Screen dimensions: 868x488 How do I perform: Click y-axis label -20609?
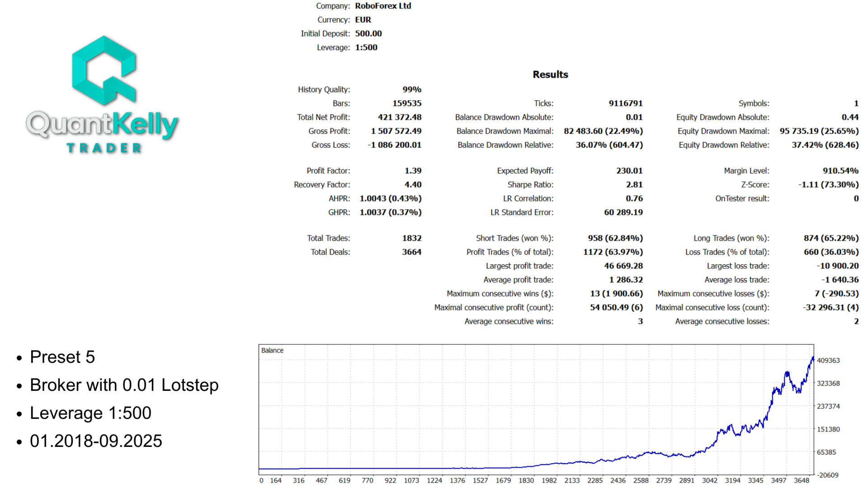point(827,475)
